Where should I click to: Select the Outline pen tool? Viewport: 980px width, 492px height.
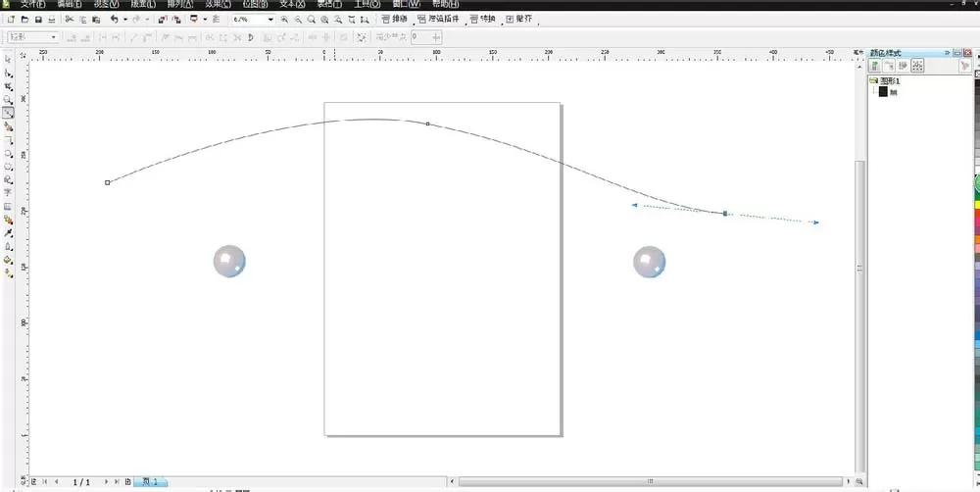pyautogui.click(x=8, y=246)
